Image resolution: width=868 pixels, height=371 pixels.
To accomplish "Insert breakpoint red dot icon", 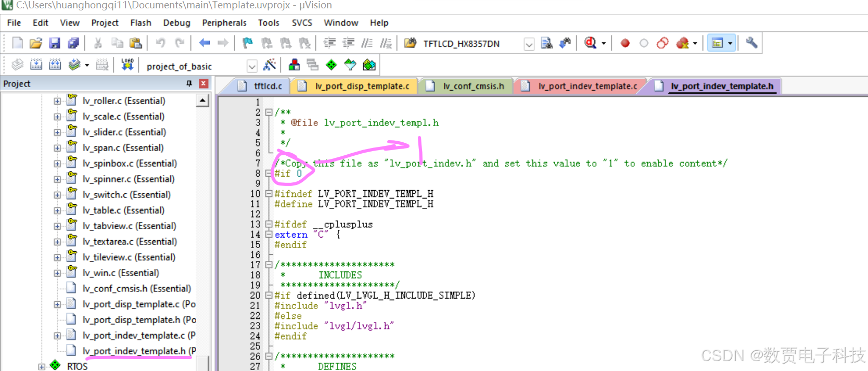I will (625, 43).
